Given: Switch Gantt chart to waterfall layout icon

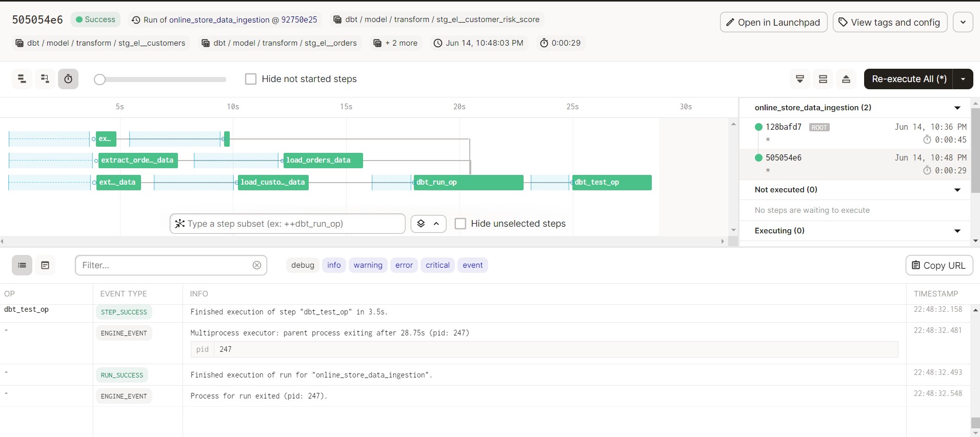Looking at the screenshot, I should pyautogui.click(x=45, y=79).
